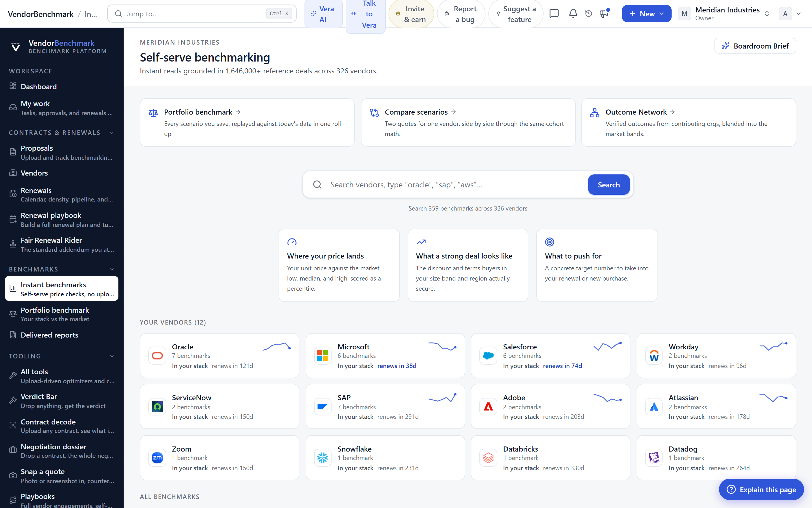Click the Salesforce cloud logo
Screen dimensions: 812x508
488,356
